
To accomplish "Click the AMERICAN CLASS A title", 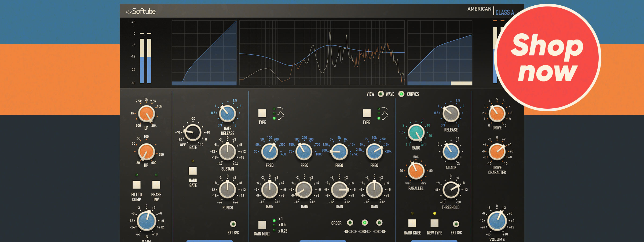I will point(491,11).
